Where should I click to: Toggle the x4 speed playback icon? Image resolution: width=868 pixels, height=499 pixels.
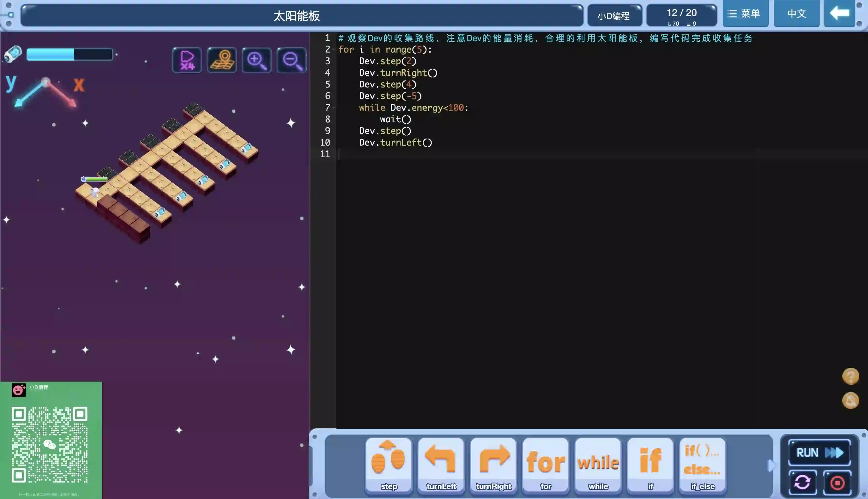187,60
